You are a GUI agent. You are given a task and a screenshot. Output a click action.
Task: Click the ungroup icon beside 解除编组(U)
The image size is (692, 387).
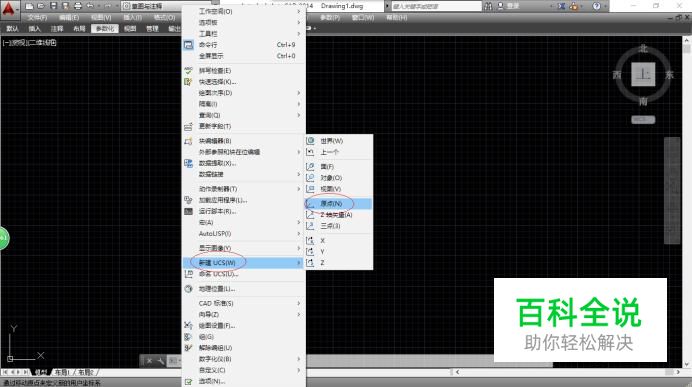point(188,348)
